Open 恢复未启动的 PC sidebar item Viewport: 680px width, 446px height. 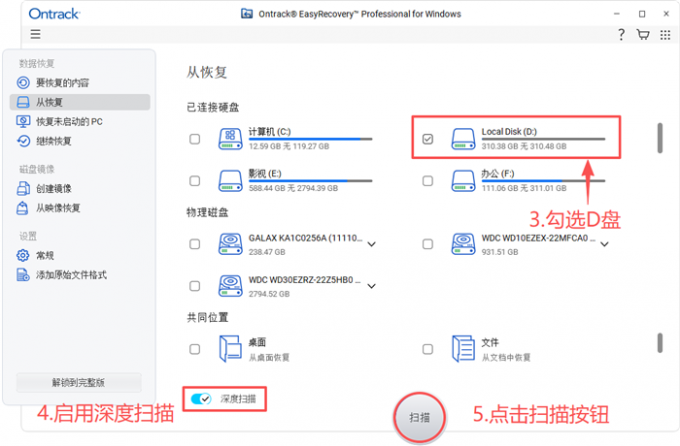[80, 121]
